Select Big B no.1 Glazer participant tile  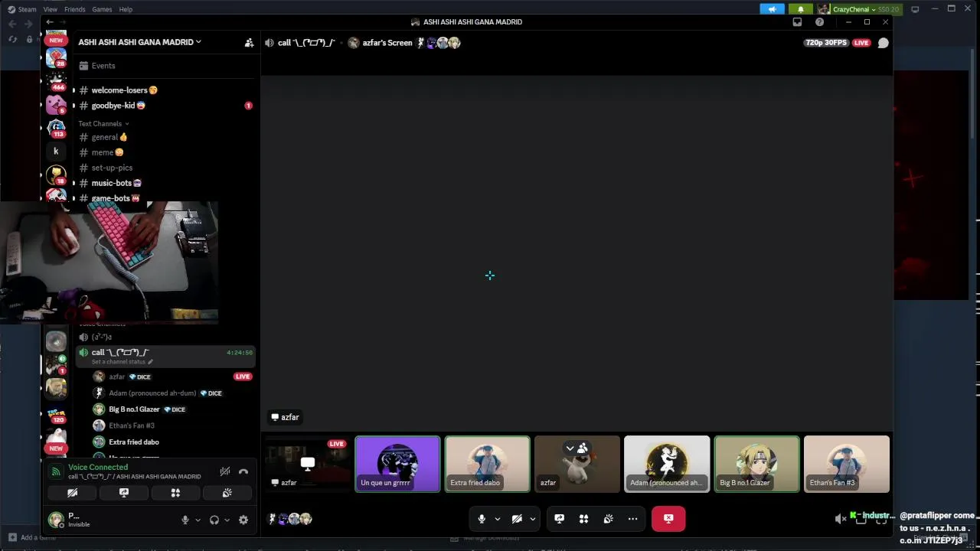(756, 464)
